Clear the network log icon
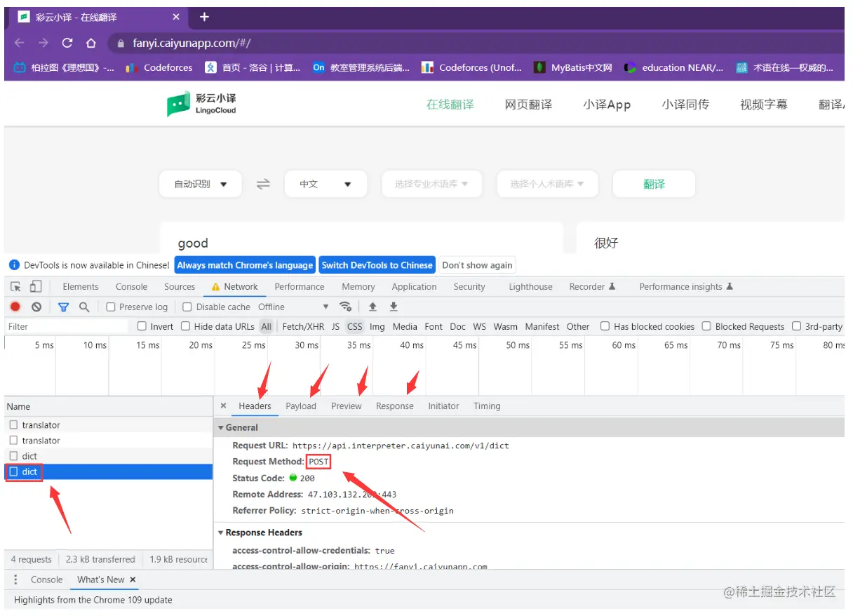Image resolution: width=853 pixels, height=616 pixels. pyautogui.click(x=36, y=307)
